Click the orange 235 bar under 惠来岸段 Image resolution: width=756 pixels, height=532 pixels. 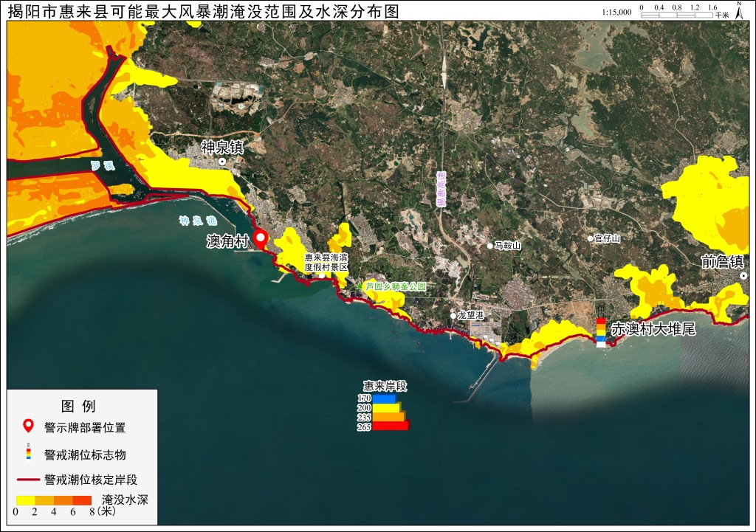tap(388, 417)
